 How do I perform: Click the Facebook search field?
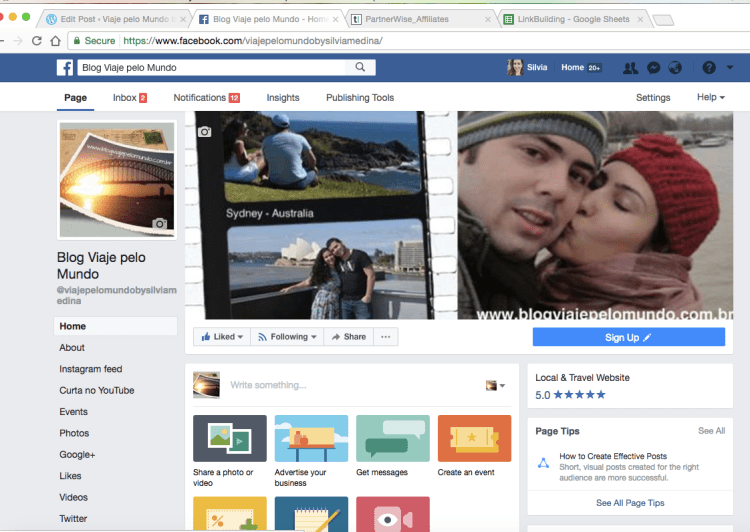211,67
